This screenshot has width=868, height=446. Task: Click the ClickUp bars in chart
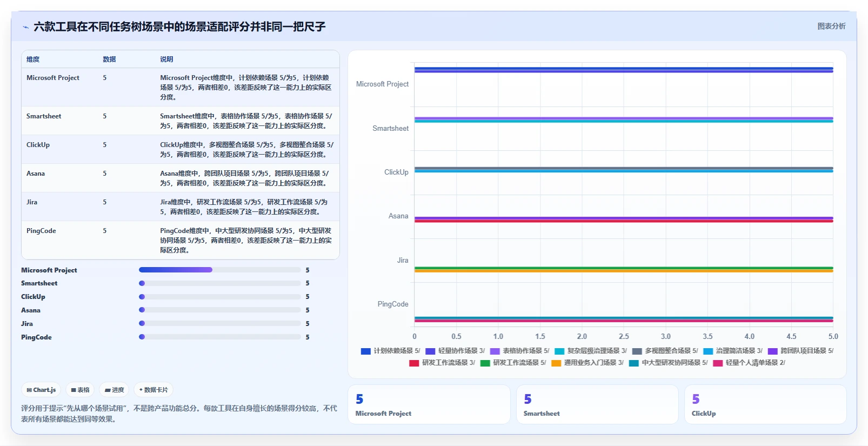(624, 170)
